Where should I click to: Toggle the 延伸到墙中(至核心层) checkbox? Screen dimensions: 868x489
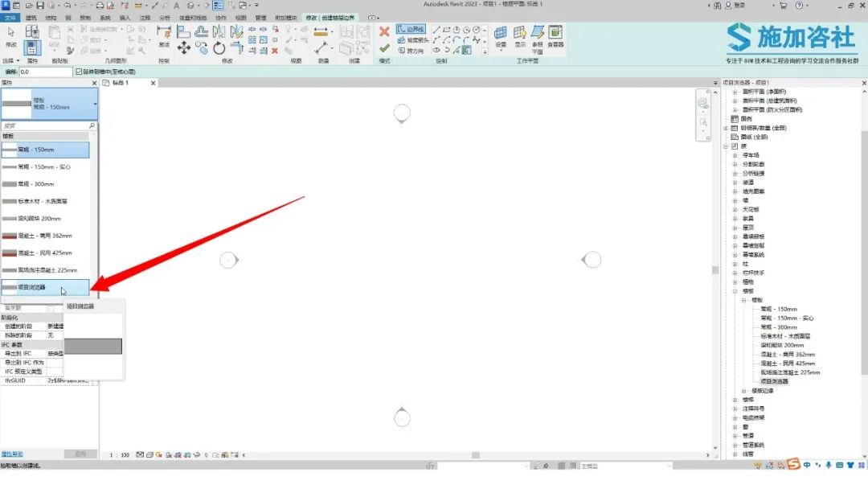[79, 72]
